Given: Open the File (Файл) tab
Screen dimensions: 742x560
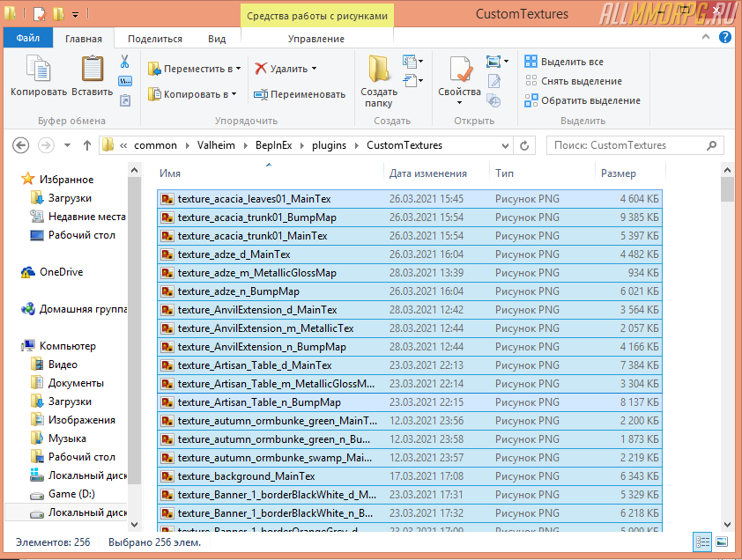Looking at the screenshot, I should (28, 38).
